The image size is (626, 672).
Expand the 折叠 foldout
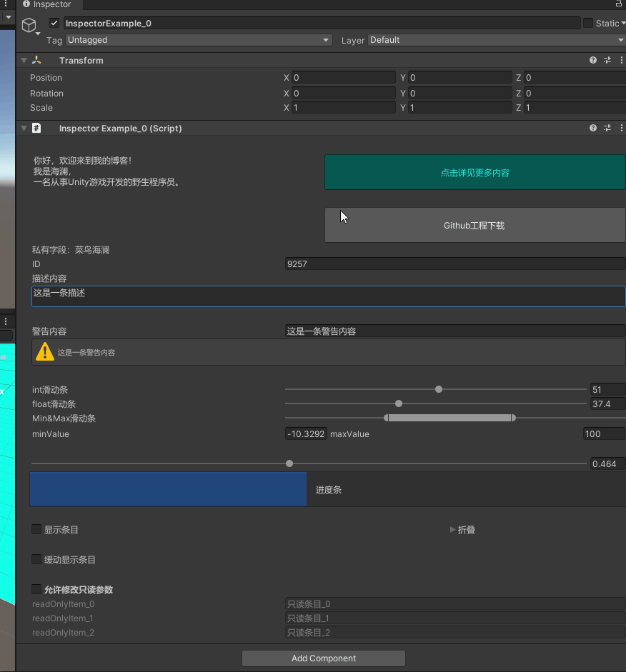point(453,530)
